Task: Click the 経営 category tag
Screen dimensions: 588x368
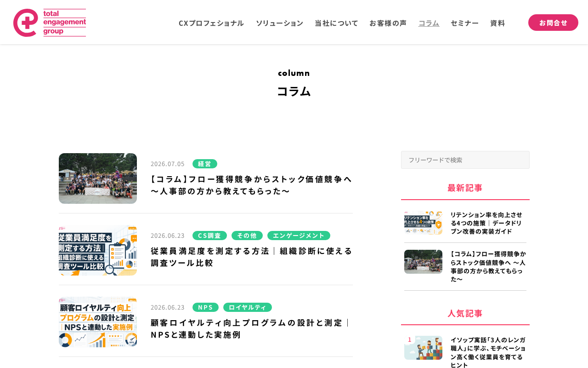Action: (205, 164)
